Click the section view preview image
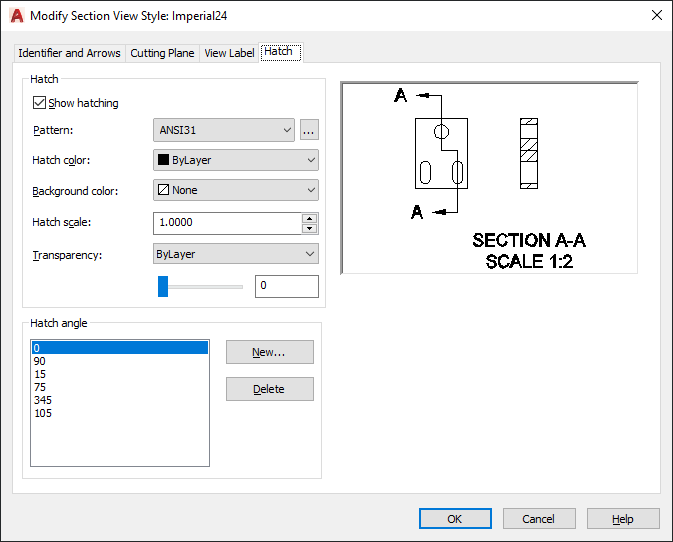This screenshot has height=542, width=673. tap(489, 178)
